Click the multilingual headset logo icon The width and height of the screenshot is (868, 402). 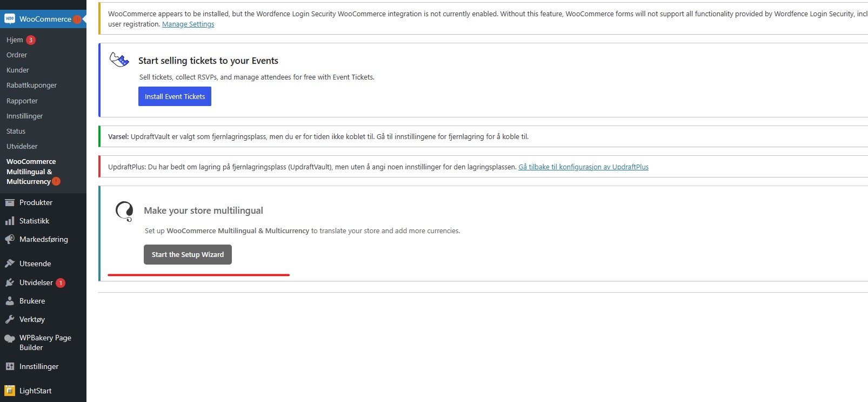(x=124, y=212)
